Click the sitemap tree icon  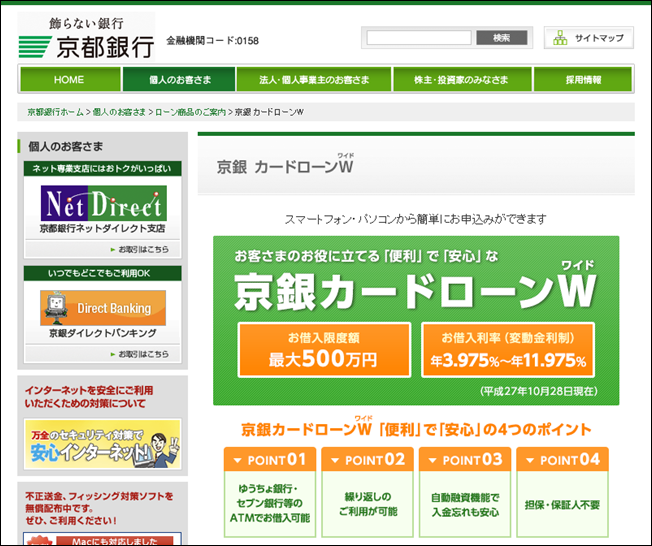(560, 38)
